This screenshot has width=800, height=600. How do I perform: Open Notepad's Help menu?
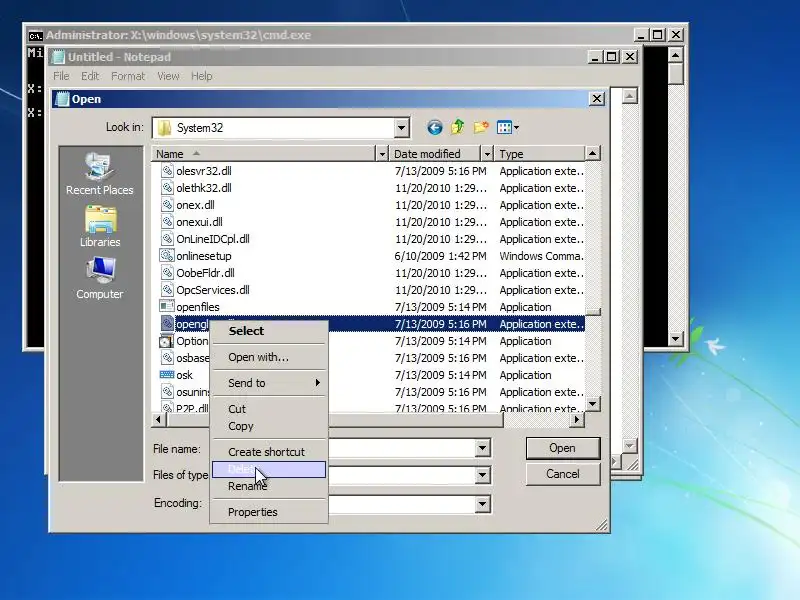202,76
